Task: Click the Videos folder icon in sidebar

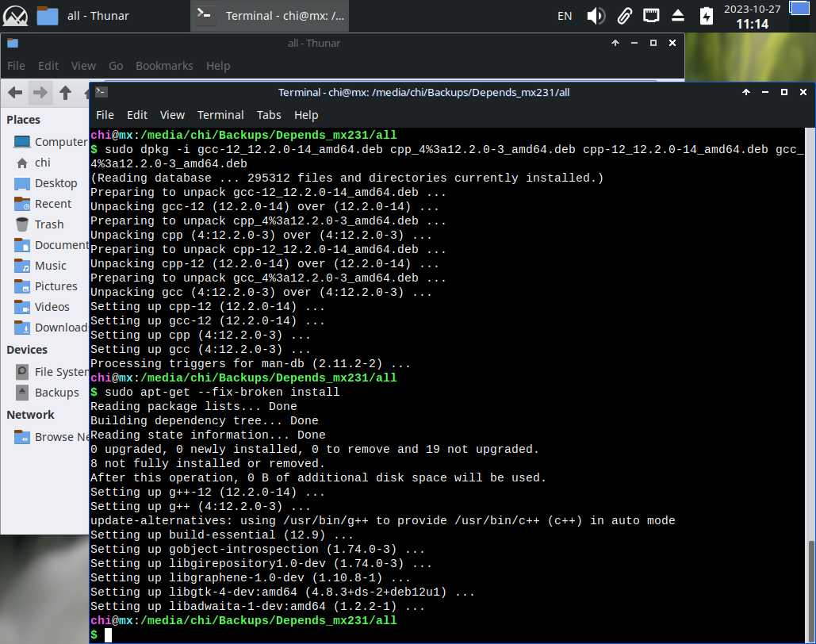Action: click(22, 307)
